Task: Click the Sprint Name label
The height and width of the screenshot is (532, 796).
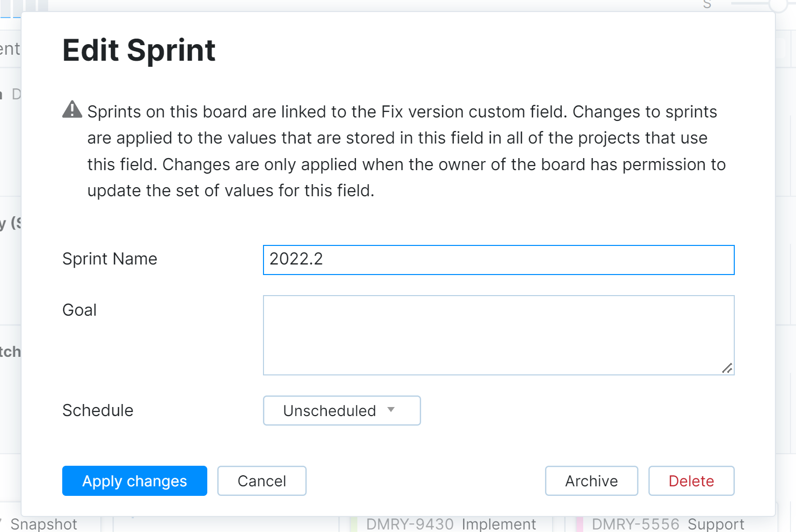Action: 109,259
